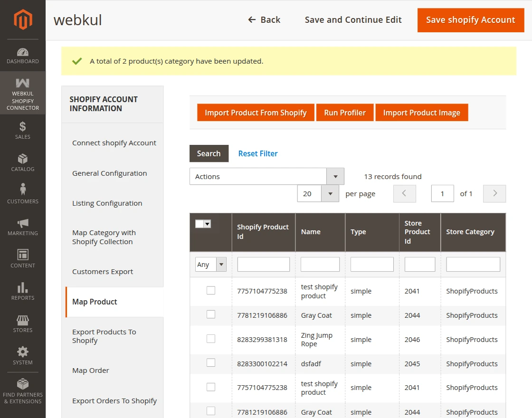Image resolution: width=532 pixels, height=418 pixels.
Task: Open the Any filter dropdown
Action: pyautogui.click(x=211, y=264)
